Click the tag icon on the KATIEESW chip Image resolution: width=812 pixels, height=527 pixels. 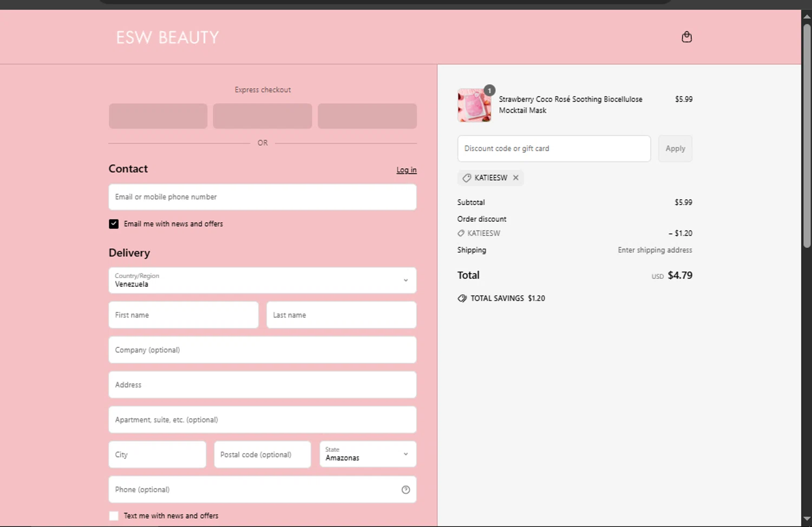tap(467, 177)
